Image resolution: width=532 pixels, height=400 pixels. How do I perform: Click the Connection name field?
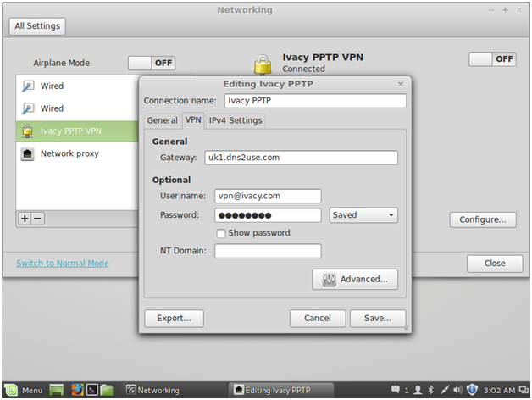[315, 101]
